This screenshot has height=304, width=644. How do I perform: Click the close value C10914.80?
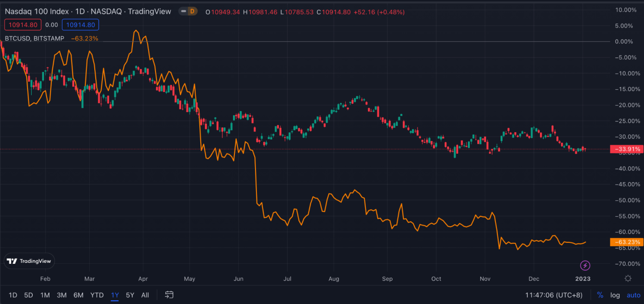[333, 12]
